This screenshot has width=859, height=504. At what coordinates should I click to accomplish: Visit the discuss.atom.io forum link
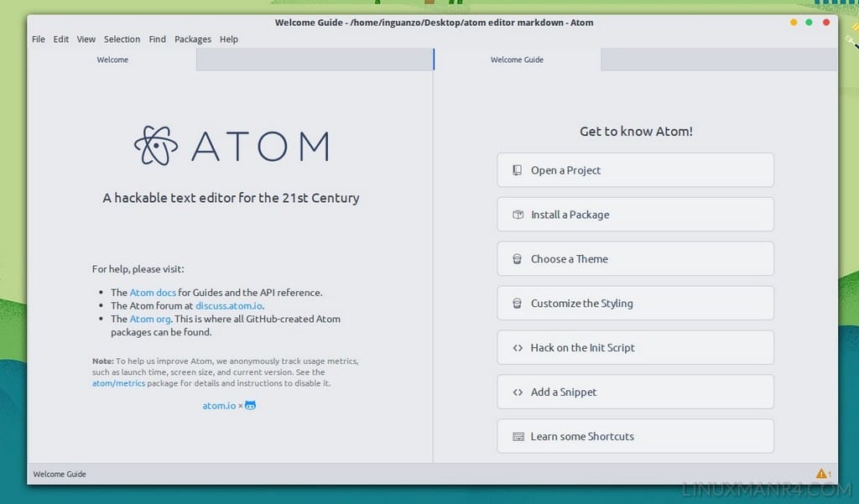[x=228, y=305]
